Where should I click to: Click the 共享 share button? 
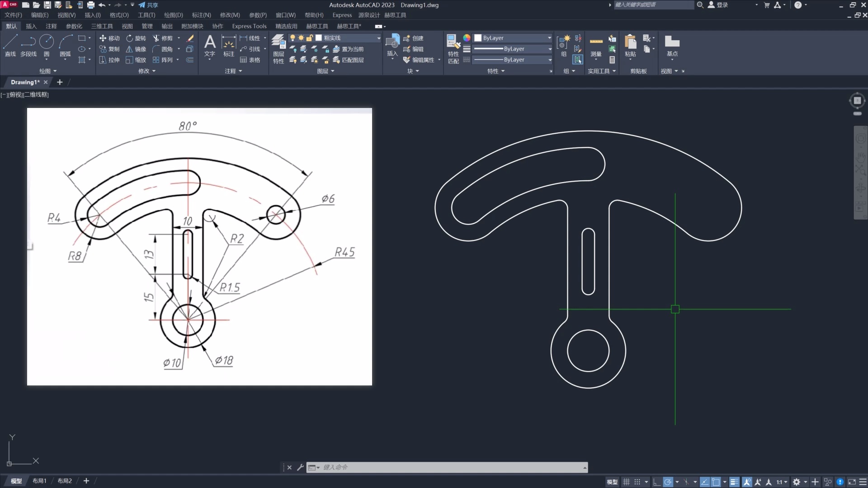(x=148, y=5)
